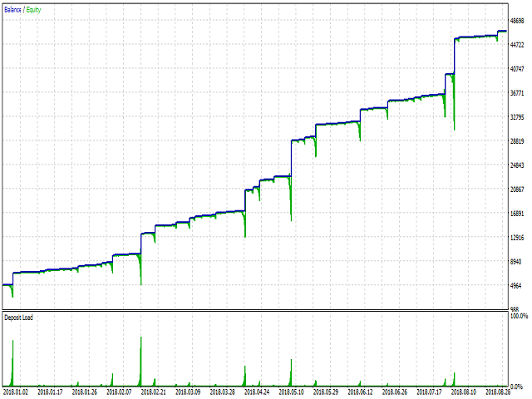Select the 44722 y-axis value
532x399 pixels.
[517, 45]
